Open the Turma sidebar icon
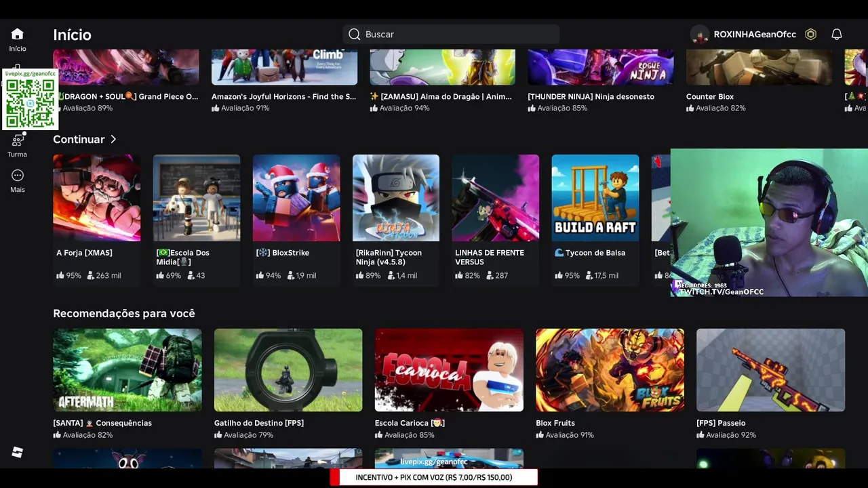Screen dimensions: 868x488 point(18,141)
